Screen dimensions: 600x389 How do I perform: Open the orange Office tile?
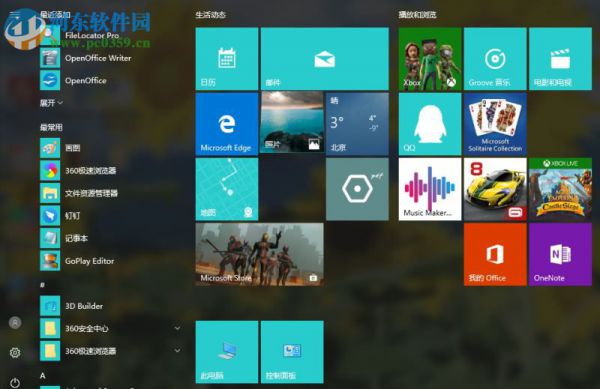(495, 254)
